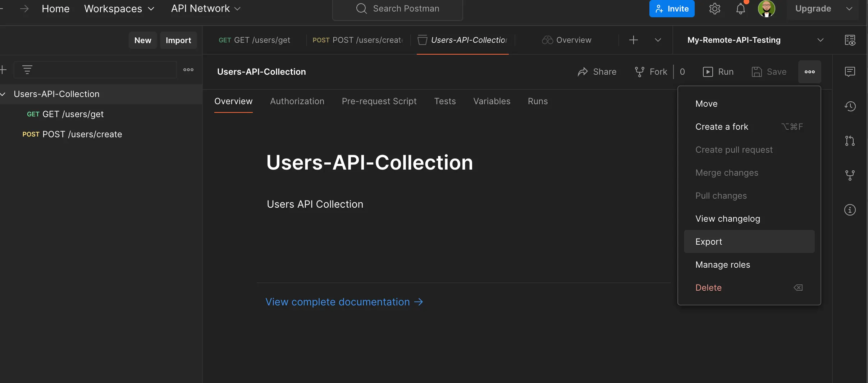868x383 pixels.
Task: Open a new tab with plus icon
Action: (634, 40)
